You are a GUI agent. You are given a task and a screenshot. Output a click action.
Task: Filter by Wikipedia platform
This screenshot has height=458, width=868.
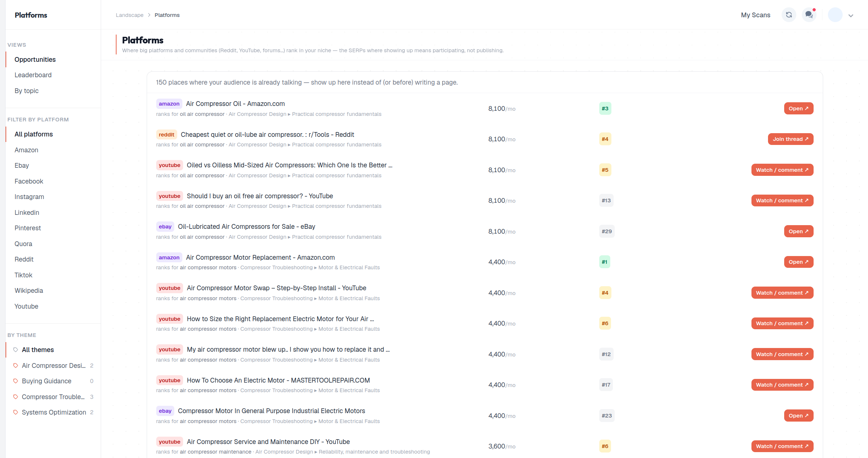tap(53, 291)
